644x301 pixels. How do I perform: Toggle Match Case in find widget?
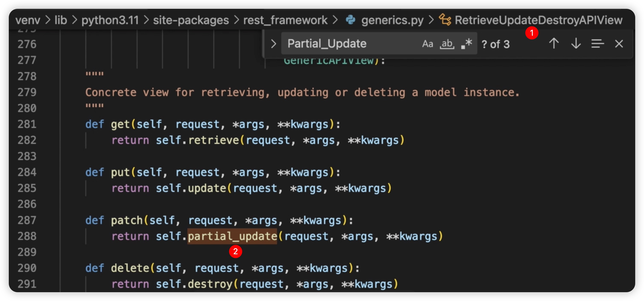[427, 44]
